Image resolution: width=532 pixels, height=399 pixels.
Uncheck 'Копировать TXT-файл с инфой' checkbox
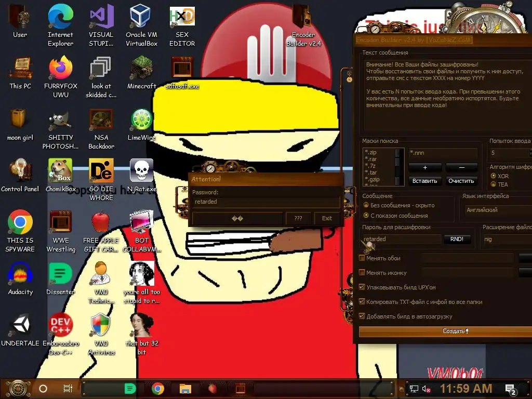362,302
